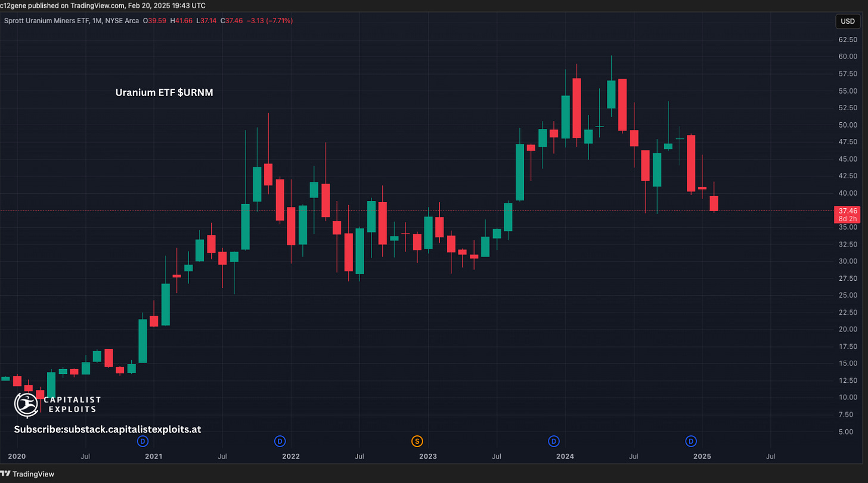This screenshot has width=868, height=483.
Task: Click the 2023 time axis label
Action: pyautogui.click(x=428, y=457)
